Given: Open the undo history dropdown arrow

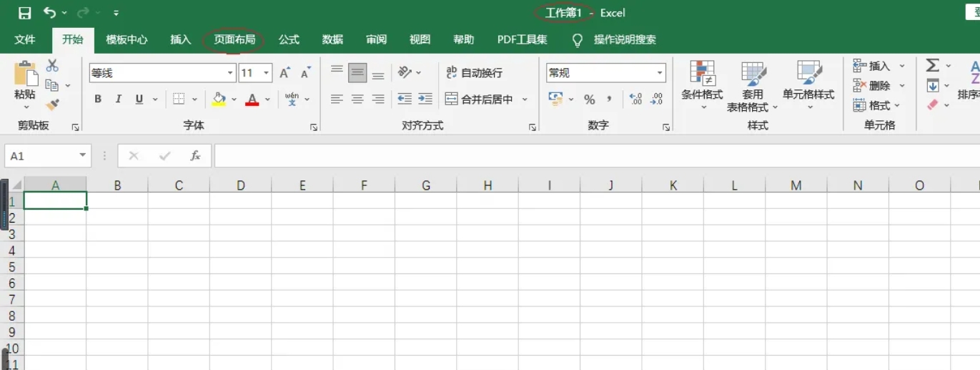Looking at the screenshot, I should [64, 13].
